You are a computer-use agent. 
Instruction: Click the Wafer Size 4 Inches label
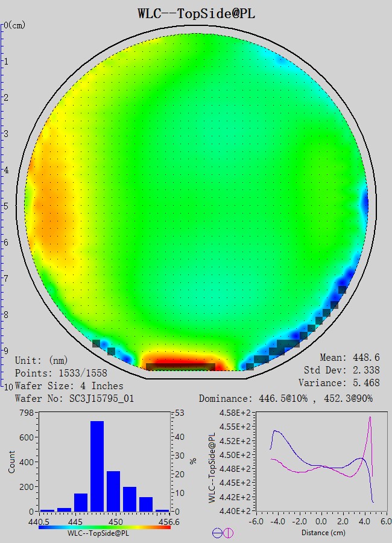click(69, 386)
